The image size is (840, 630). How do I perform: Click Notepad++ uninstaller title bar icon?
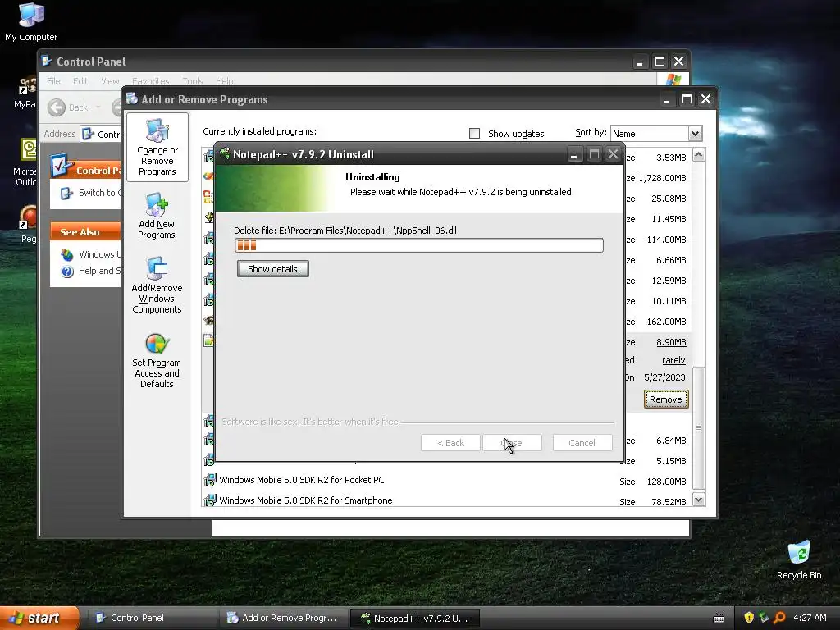click(x=225, y=153)
